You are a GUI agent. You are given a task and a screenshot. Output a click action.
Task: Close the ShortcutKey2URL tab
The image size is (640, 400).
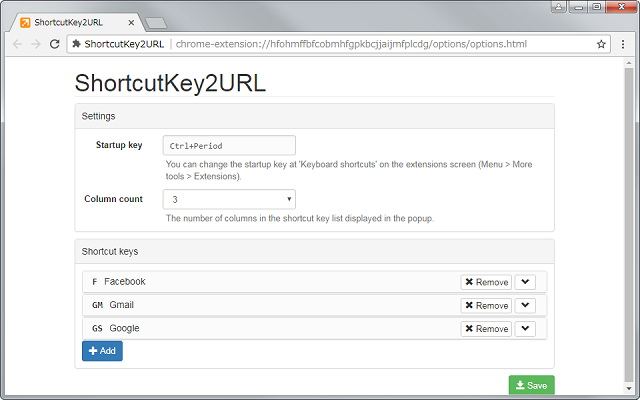[x=131, y=23]
